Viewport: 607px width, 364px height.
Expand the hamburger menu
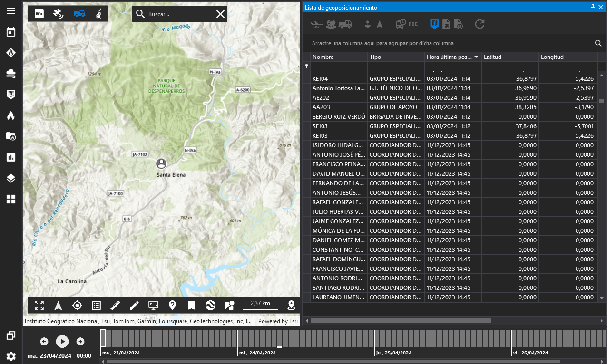point(11,11)
